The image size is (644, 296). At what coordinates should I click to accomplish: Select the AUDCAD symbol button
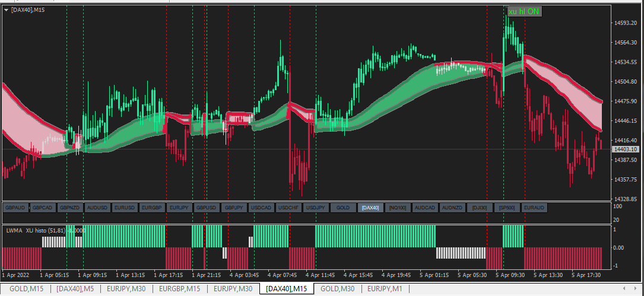(x=425, y=208)
